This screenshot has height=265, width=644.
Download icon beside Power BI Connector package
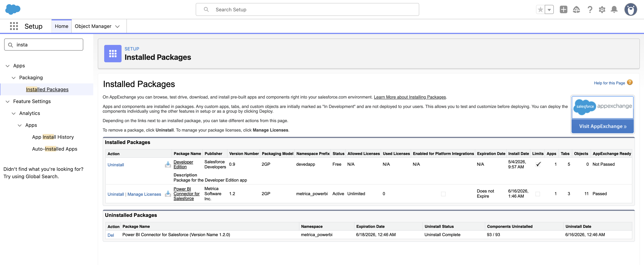tap(168, 194)
